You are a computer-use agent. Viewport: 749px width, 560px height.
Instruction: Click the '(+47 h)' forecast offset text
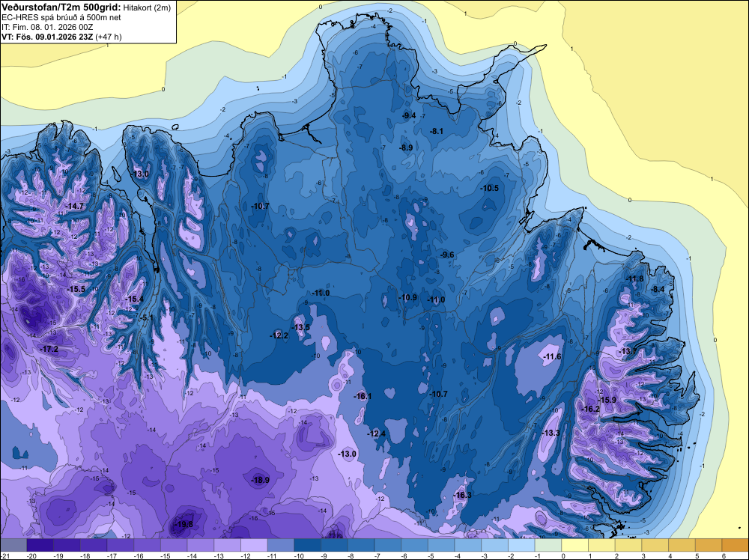(109, 37)
